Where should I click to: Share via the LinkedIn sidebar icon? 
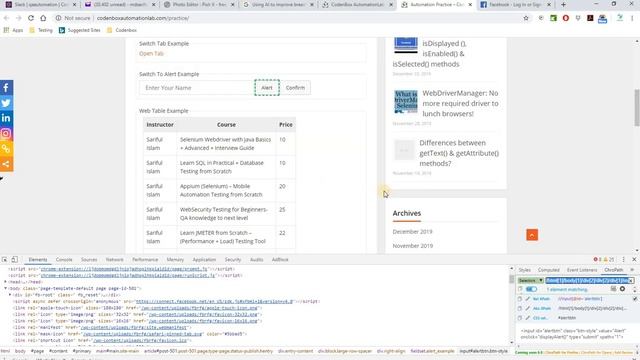click(6, 118)
